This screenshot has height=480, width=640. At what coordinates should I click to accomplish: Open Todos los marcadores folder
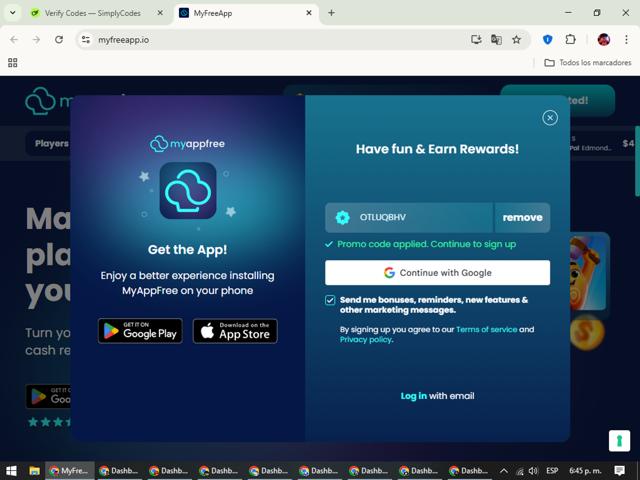click(588, 62)
